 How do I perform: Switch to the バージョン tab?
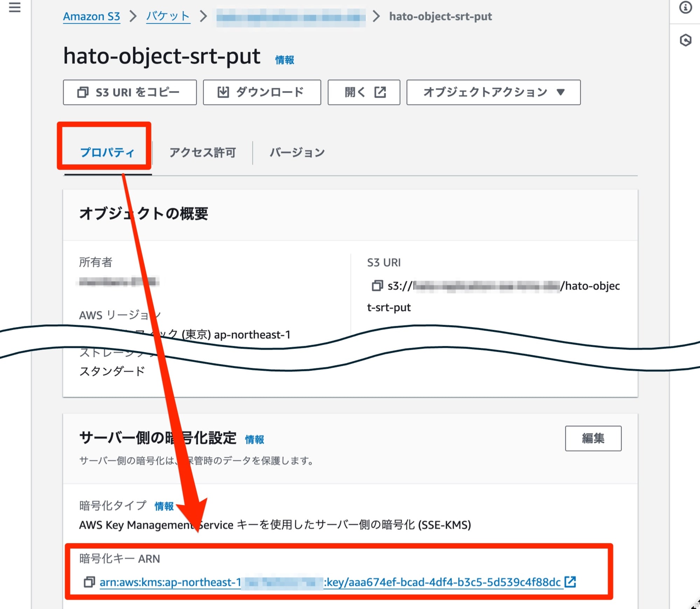point(297,153)
